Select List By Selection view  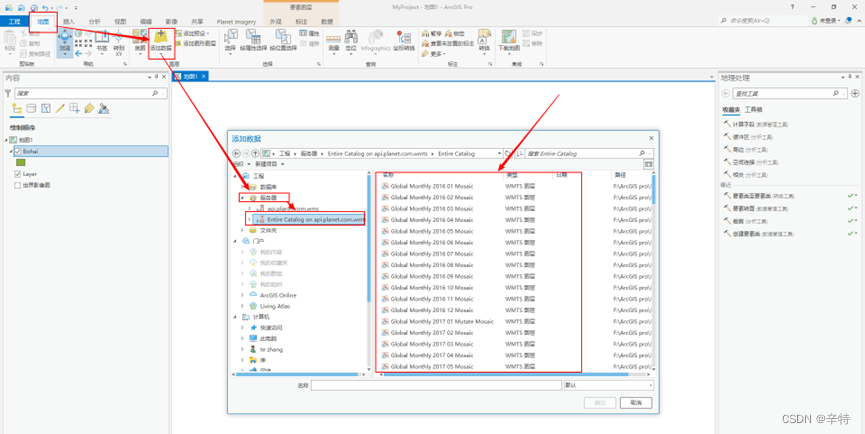pyautogui.click(x=46, y=108)
